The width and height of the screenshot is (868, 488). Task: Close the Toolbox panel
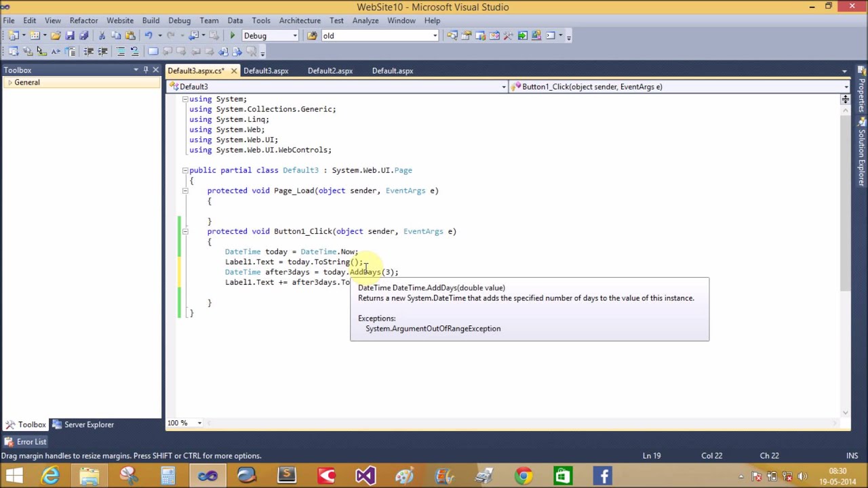155,70
